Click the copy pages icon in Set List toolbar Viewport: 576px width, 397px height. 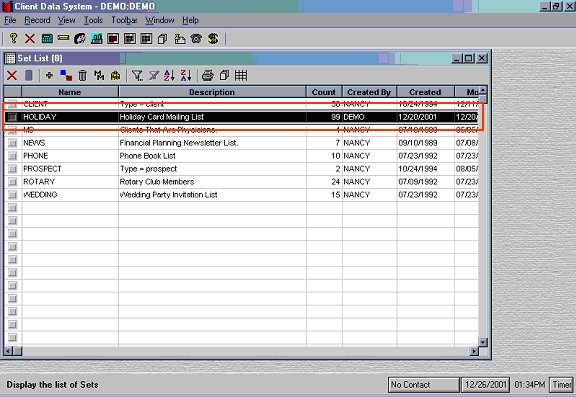click(x=224, y=75)
